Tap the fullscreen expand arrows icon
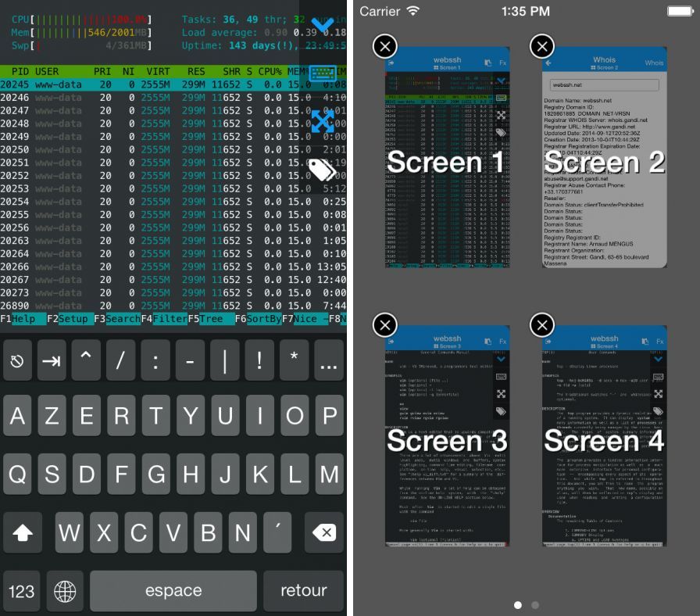Image resolution: width=700 pixels, height=616 pixels. pyautogui.click(x=322, y=120)
